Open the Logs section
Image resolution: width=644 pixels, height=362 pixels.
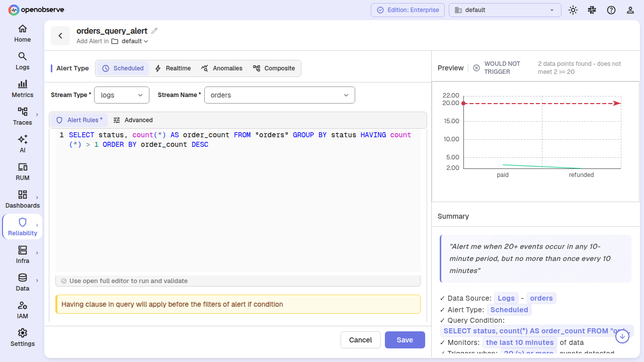coord(22,61)
